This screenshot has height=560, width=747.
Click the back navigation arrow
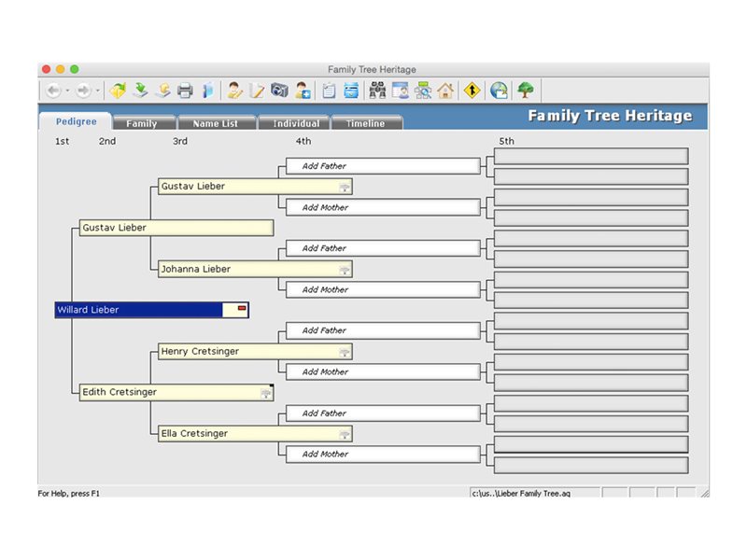click(53, 91)
